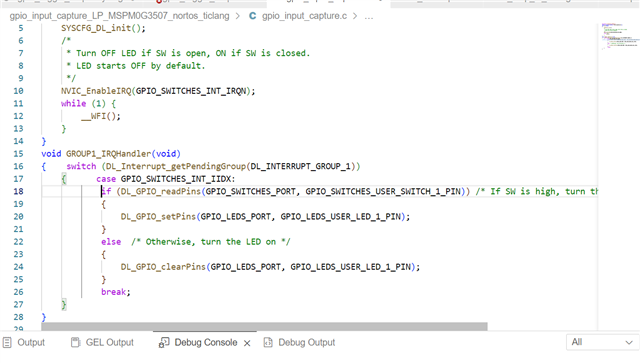Click DL_GPIO_clearPins function call
Screen dimensions: 640x363
click(163, 267)
